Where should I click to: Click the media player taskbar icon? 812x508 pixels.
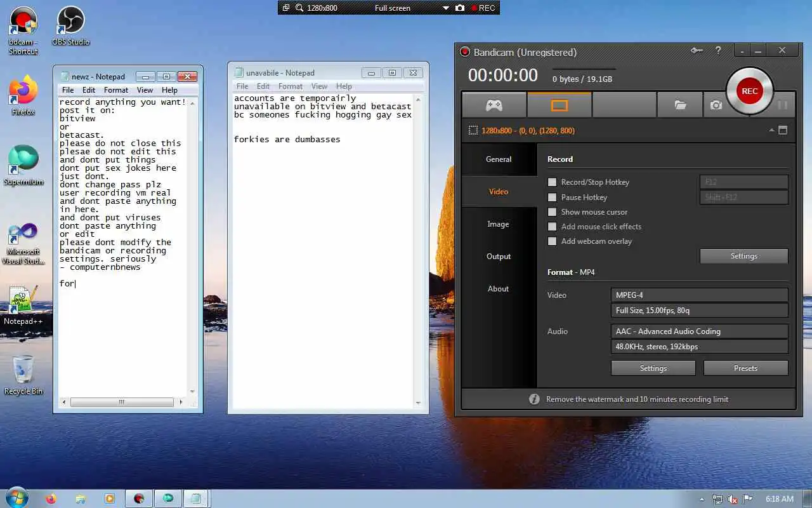coord(110,498)
